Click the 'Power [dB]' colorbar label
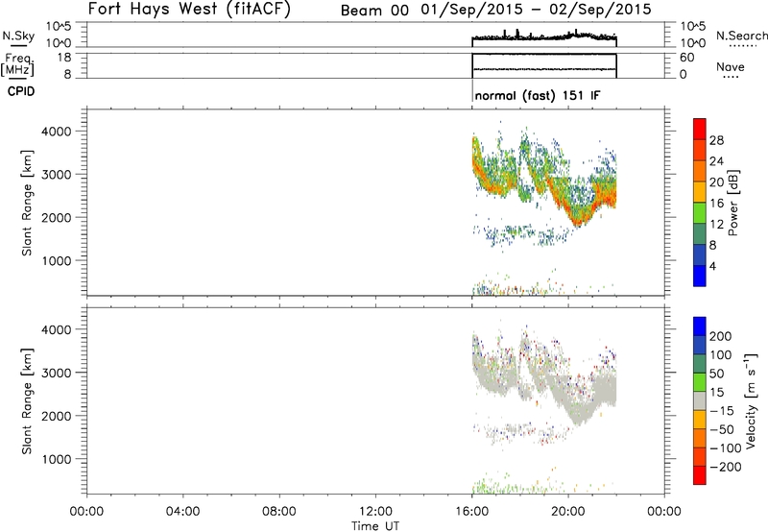 click(x=733, y=203)
